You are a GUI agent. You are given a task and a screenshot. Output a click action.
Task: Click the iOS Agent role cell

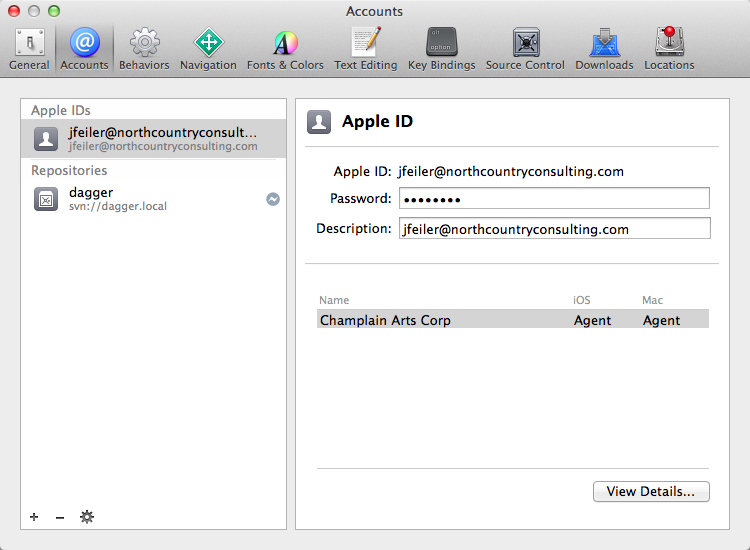[x=592, y=320]
